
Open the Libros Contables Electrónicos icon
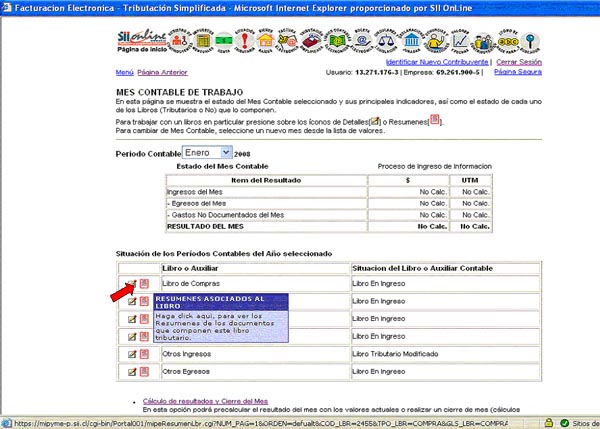(337, 40)
